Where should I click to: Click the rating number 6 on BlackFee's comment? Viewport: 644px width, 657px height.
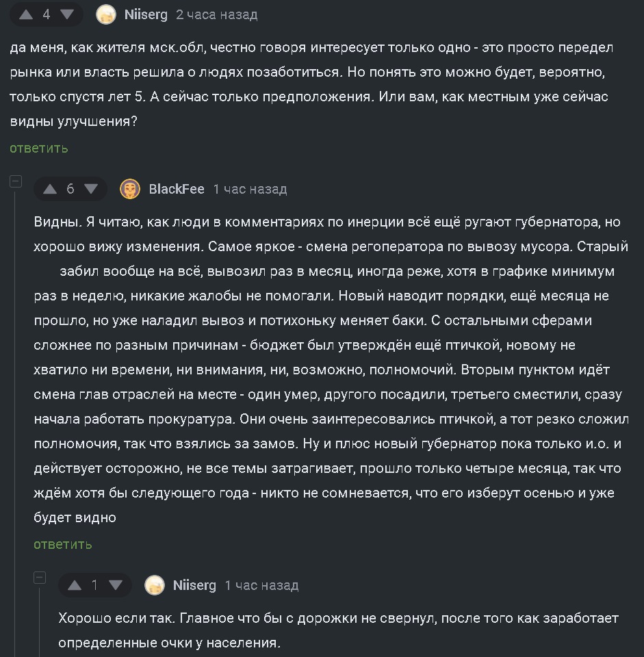point(70,190)
